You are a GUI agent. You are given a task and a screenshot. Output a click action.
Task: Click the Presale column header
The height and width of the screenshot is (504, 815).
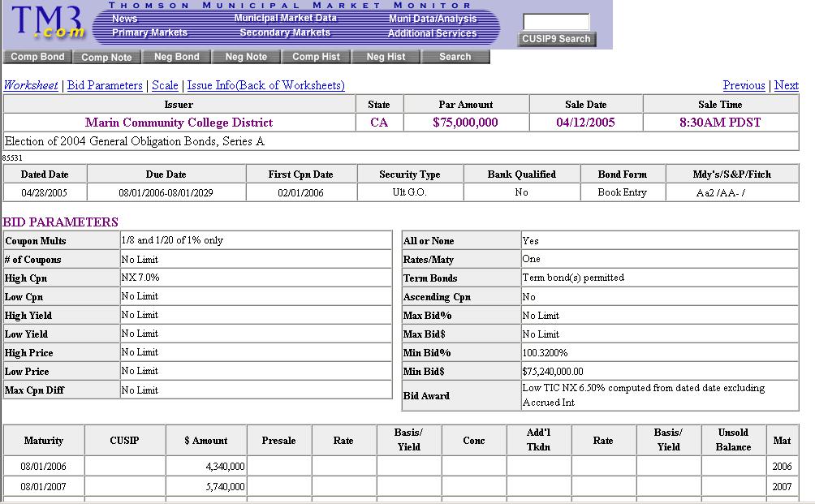click(278, 441)
